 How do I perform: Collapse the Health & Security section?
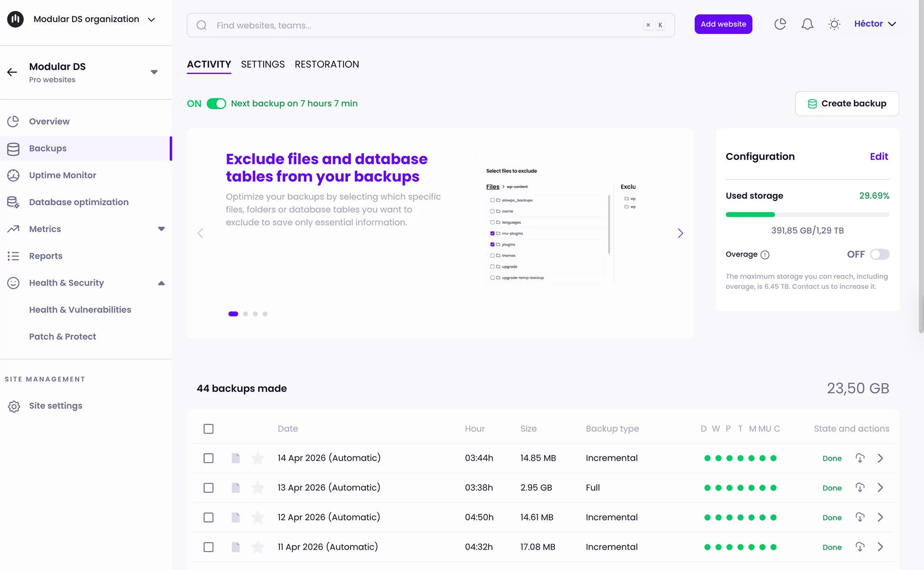pyautogui.click(x=162, y=283)
